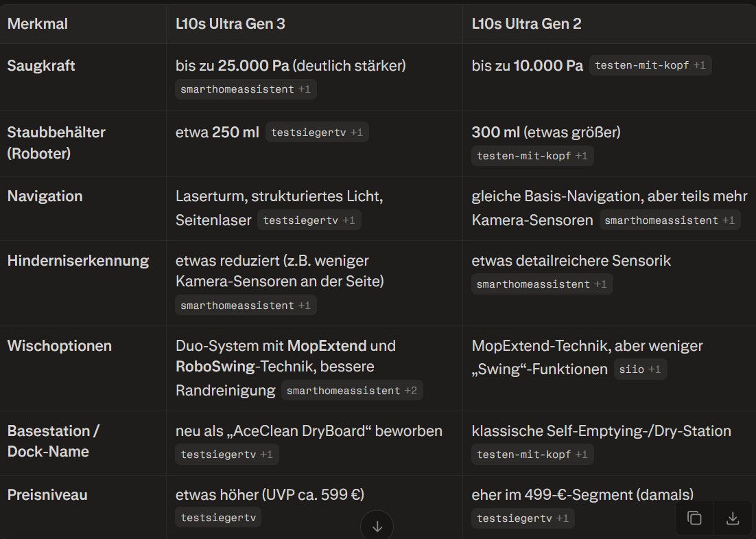The image size is (756, 539).
Task: Click testsiegertv chip under UVP ca. 599 €
Action: 218,518
